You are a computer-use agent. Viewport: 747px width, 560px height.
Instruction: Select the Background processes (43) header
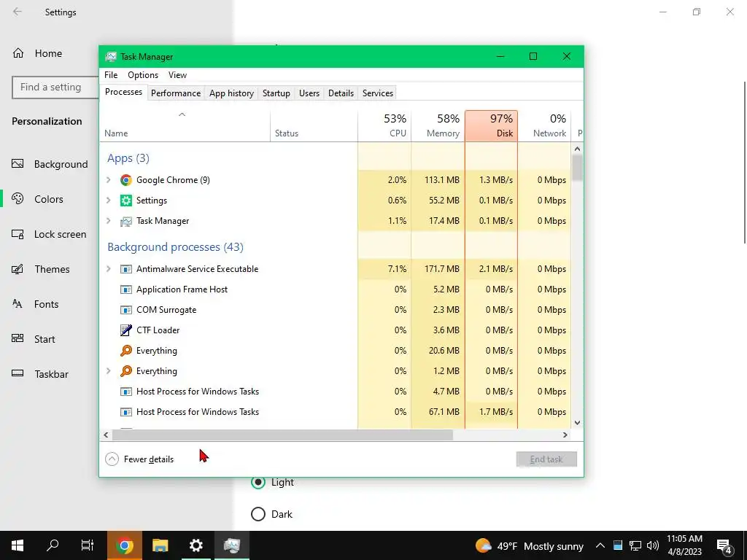pos(175,247)
